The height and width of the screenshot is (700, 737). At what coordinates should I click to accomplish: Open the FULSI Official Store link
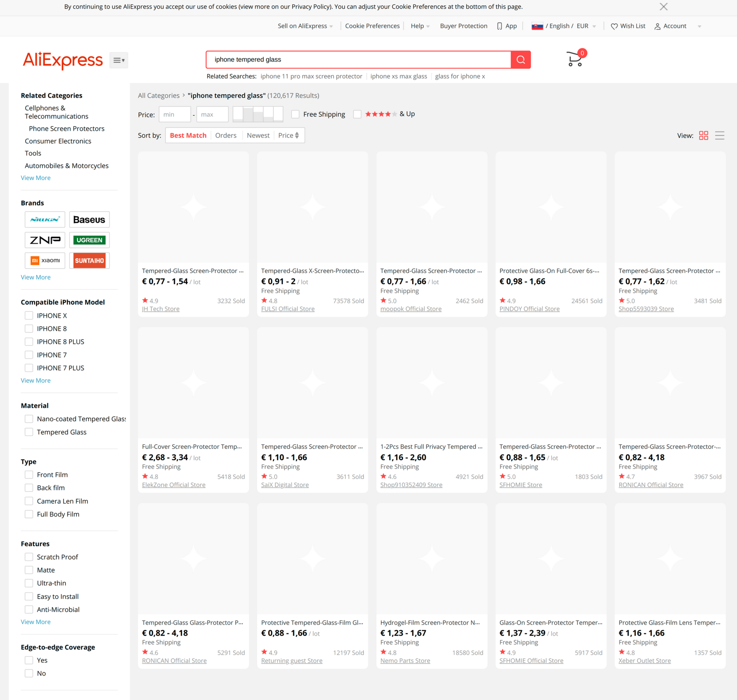287,309
